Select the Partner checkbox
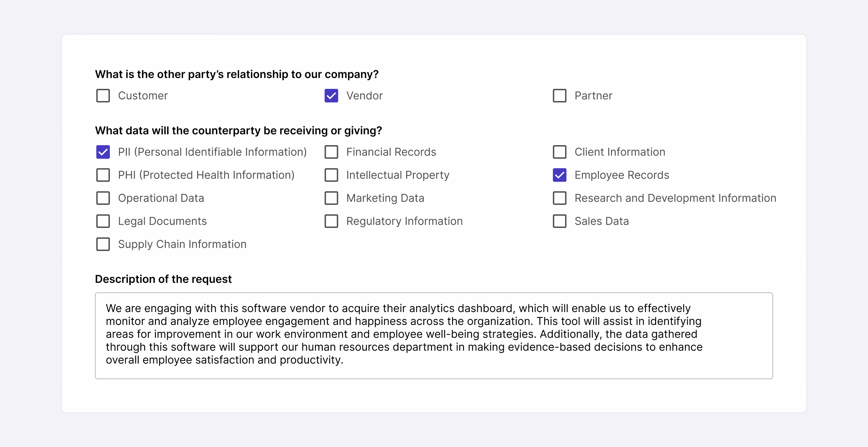This screenshot has width=868, height=447. 559,96
